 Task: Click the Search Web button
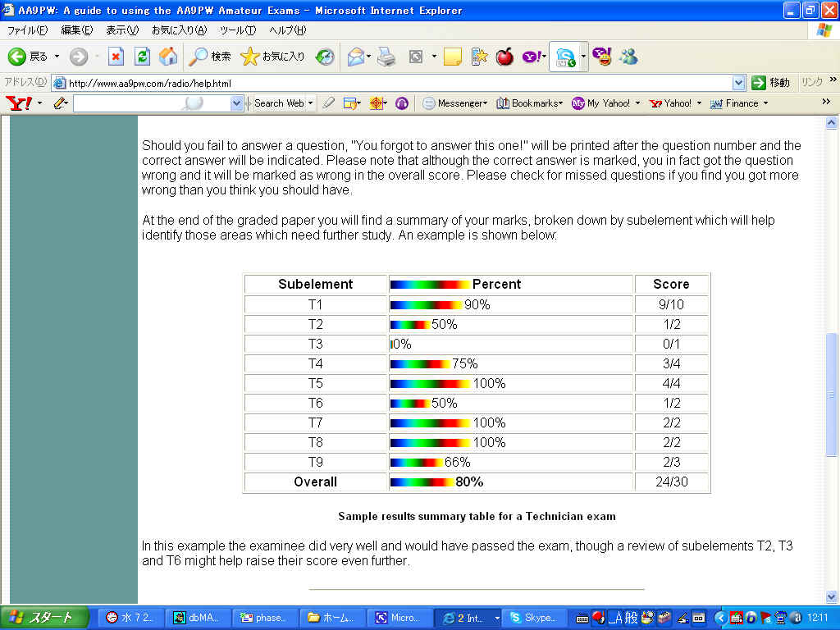279,103
